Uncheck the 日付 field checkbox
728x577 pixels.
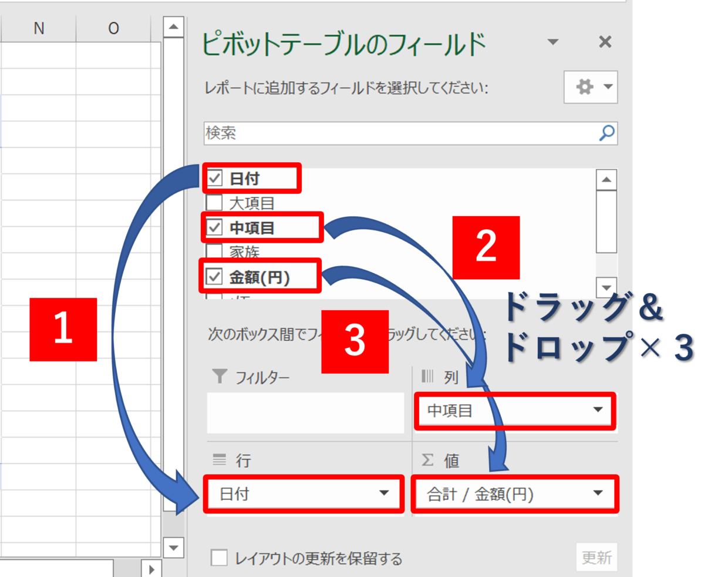click(x=215, y=178)
